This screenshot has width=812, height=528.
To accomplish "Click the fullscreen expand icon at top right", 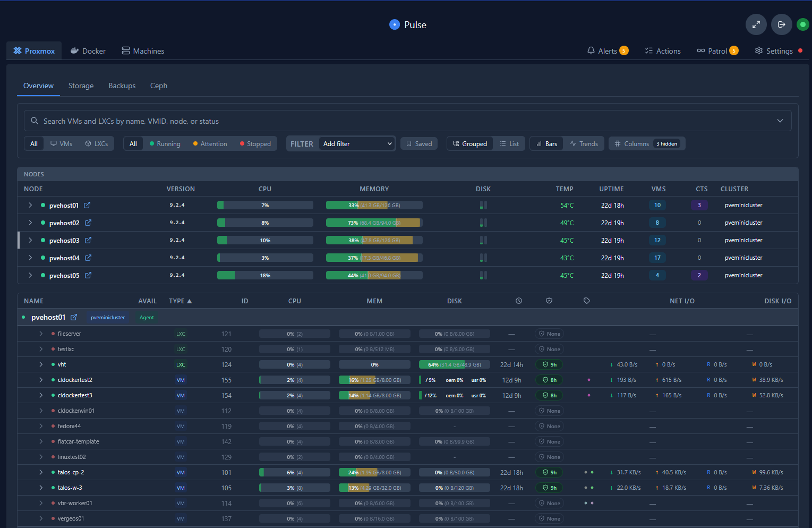I will click(756, 24).
